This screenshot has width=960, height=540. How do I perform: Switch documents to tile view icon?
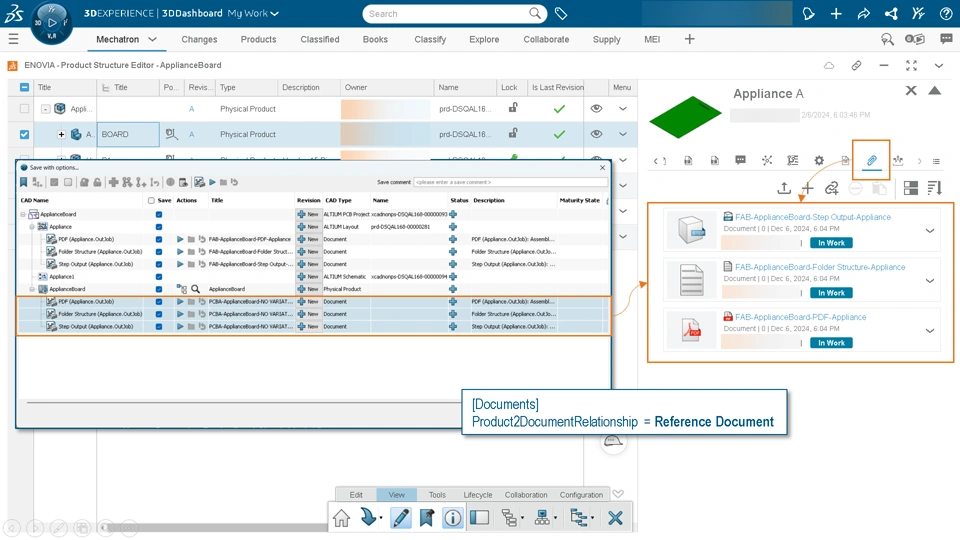pos(910,188)
